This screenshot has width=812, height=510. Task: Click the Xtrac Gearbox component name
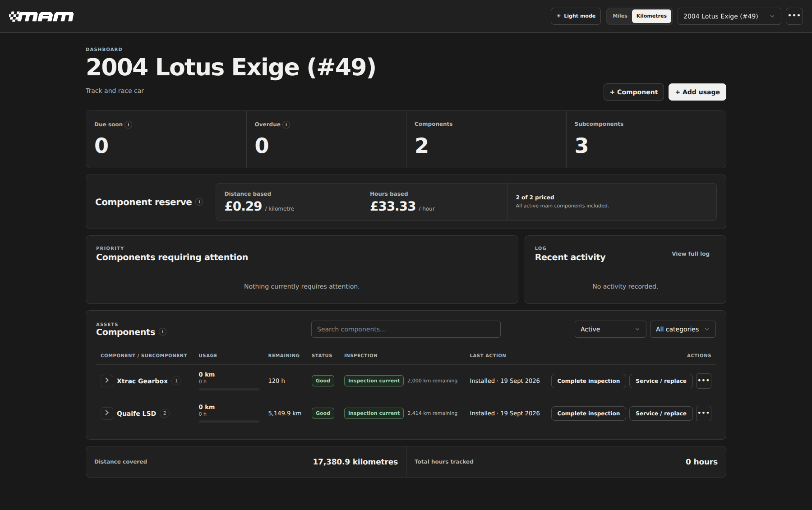(142, 381)
